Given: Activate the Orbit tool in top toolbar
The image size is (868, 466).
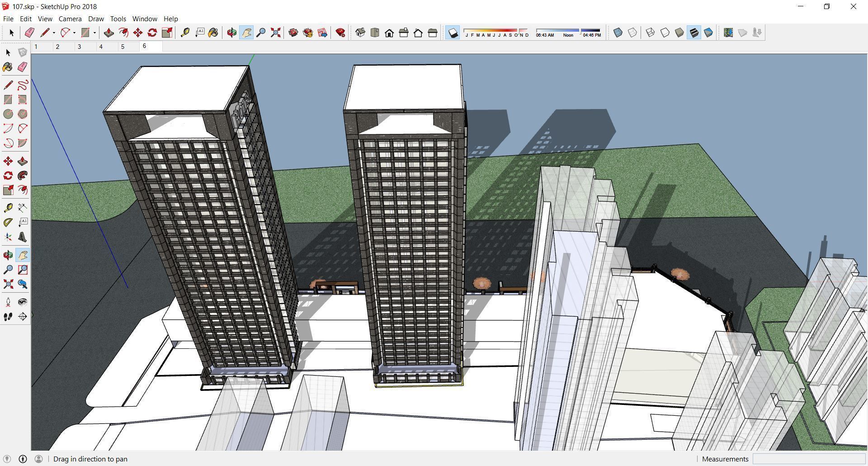Looking at the screenshot, I should click(x=232, y=33).
